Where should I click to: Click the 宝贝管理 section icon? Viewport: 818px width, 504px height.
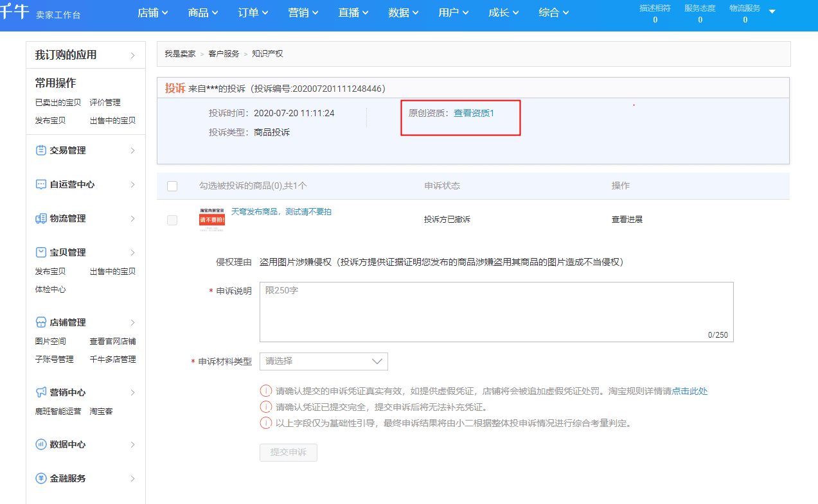(x=40, y=252)
